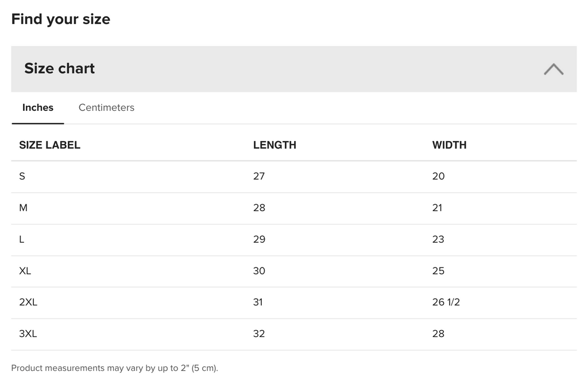Viewport: 588px width, 388px height.
Task: Click the Size chart header bar
Action: (294, 69)
